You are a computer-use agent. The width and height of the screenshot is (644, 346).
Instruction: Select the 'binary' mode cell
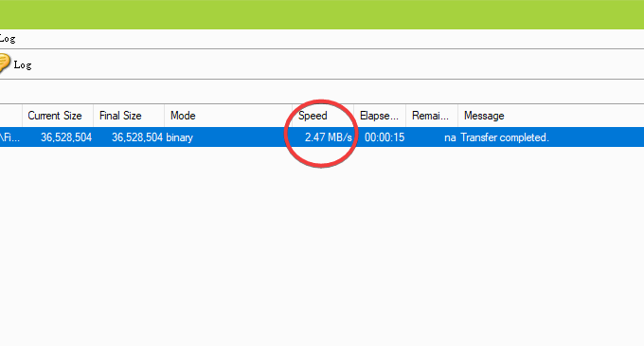tap(180, 137)
